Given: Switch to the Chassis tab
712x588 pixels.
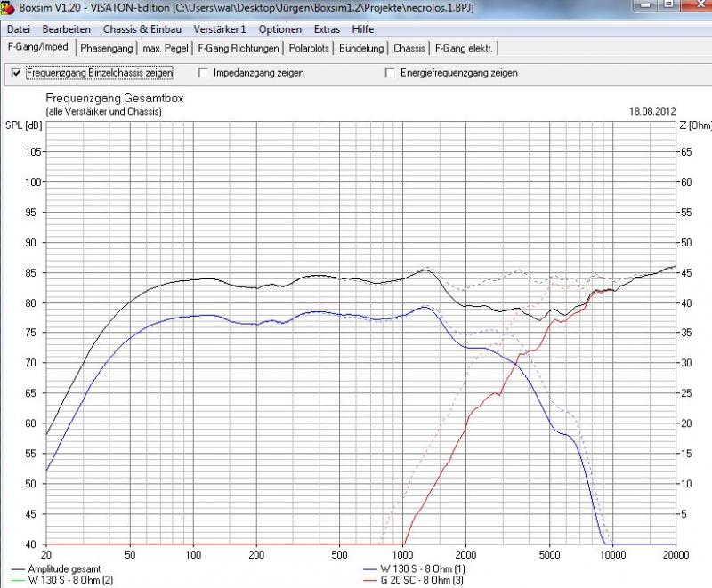Looking at the screenshot, I should coord(409,48).
